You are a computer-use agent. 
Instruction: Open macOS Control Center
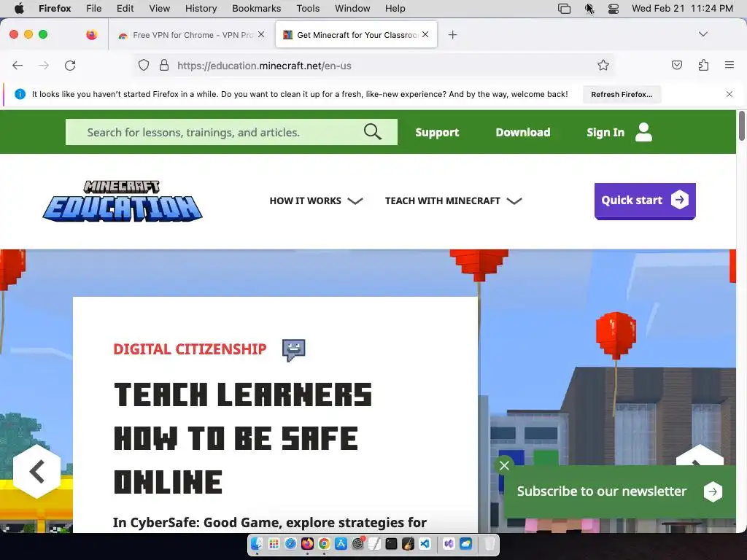tap(613, 9)
